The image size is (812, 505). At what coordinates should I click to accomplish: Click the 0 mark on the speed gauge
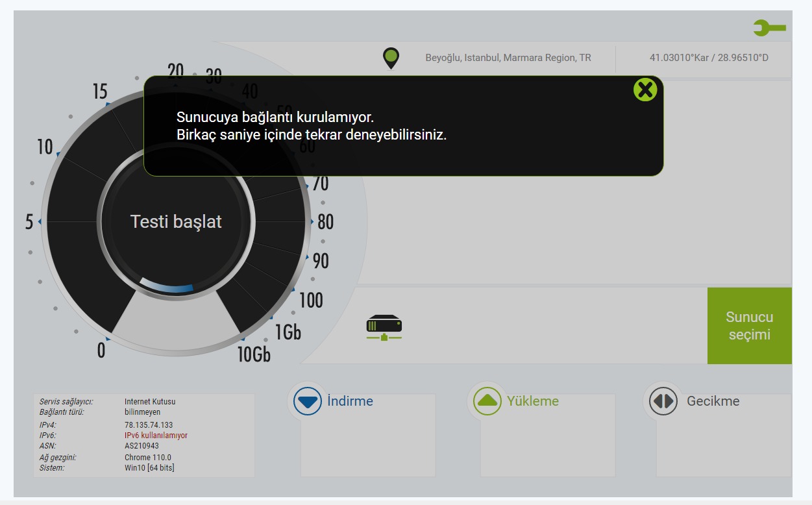101,351
